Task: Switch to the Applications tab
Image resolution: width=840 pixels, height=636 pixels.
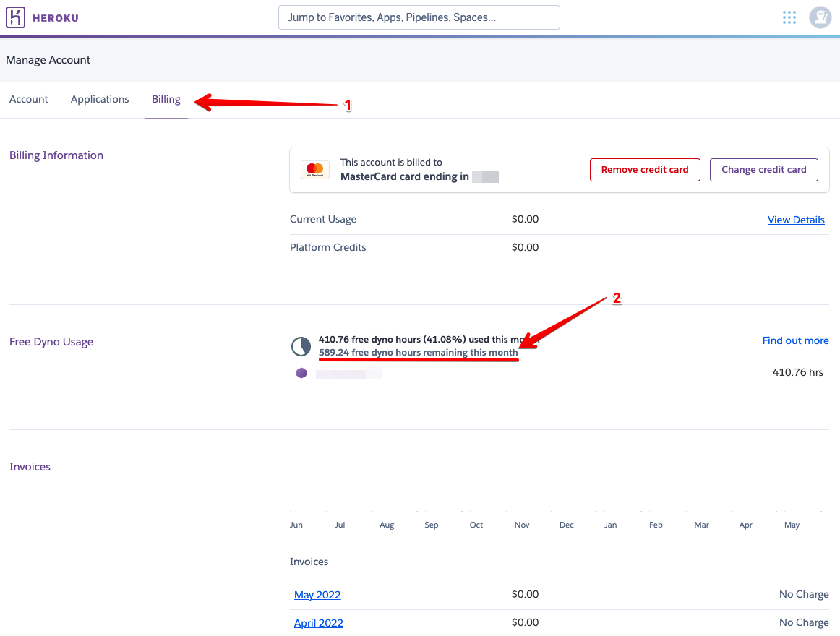Action: tap(100, 99)
